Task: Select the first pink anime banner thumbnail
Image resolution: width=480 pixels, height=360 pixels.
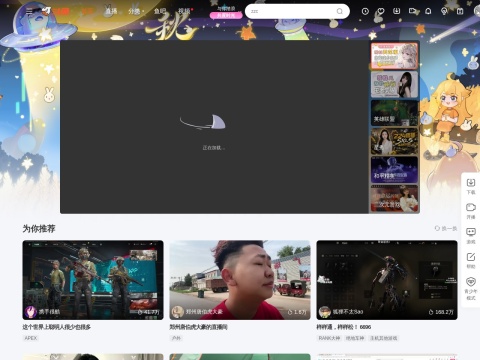Action: 394,56
